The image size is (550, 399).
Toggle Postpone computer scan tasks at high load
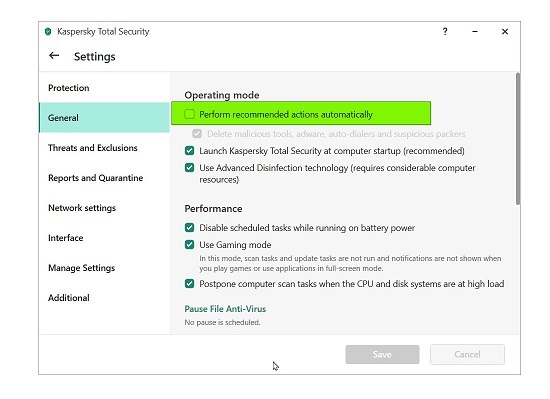(189, 284)
